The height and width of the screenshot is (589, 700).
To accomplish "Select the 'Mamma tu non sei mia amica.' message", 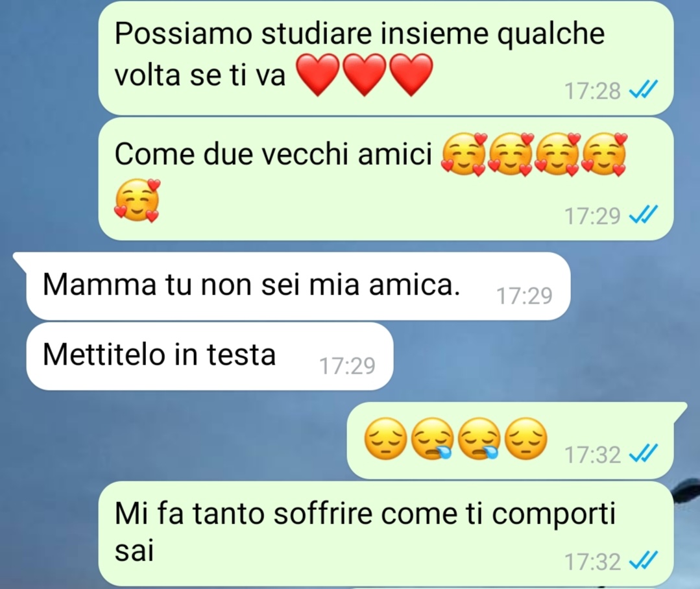I will tap(298, 286).
